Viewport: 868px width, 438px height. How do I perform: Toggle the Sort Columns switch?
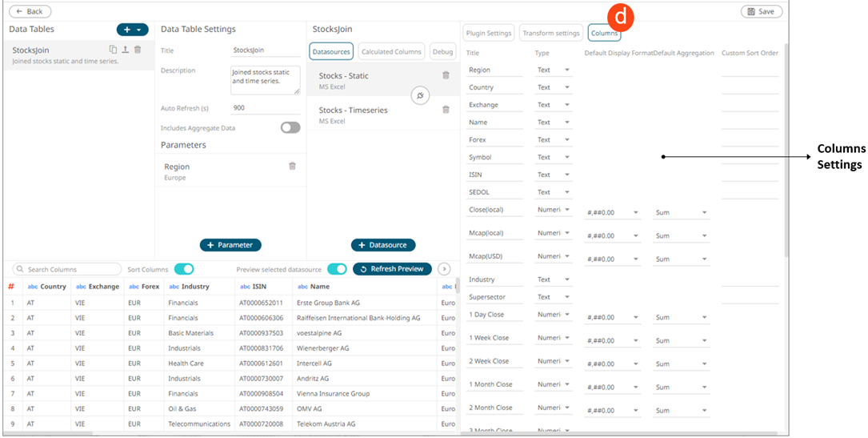184,269
